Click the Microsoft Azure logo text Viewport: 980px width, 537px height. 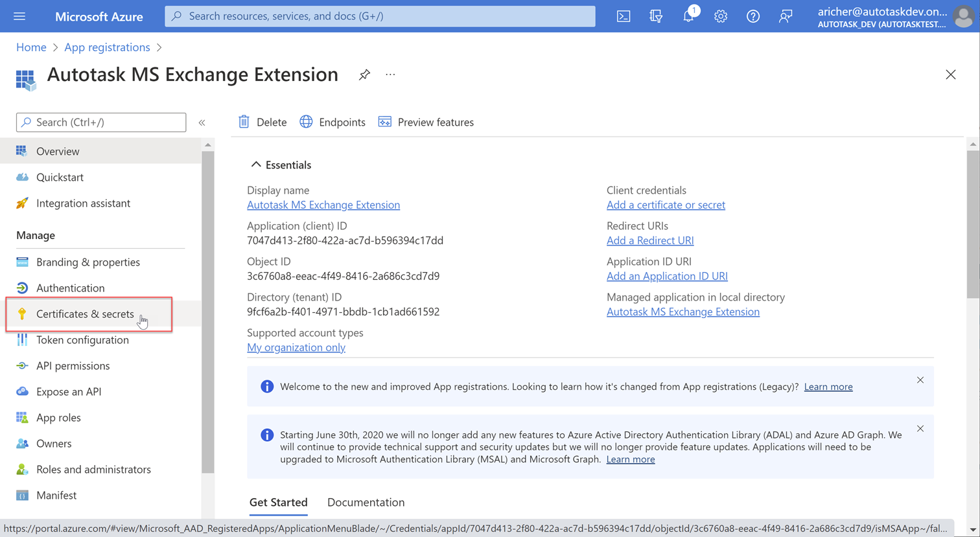coord(99,16)
